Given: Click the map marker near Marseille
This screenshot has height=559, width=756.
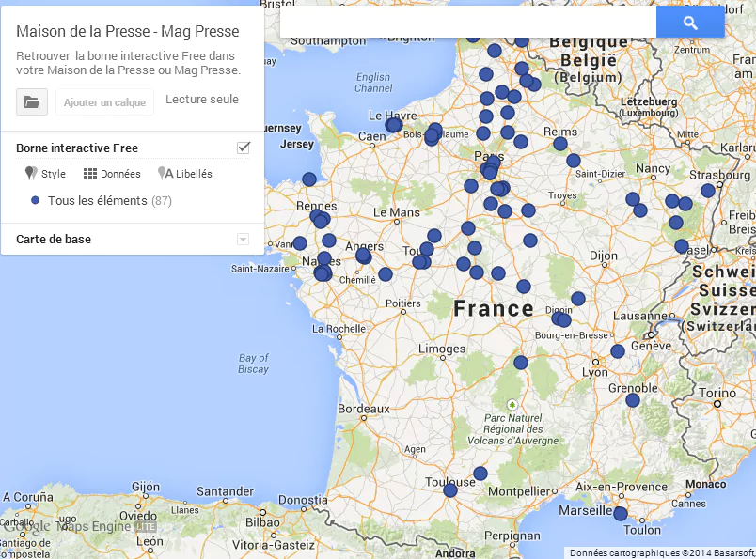Looking at the screenshot, I should 621,514.
